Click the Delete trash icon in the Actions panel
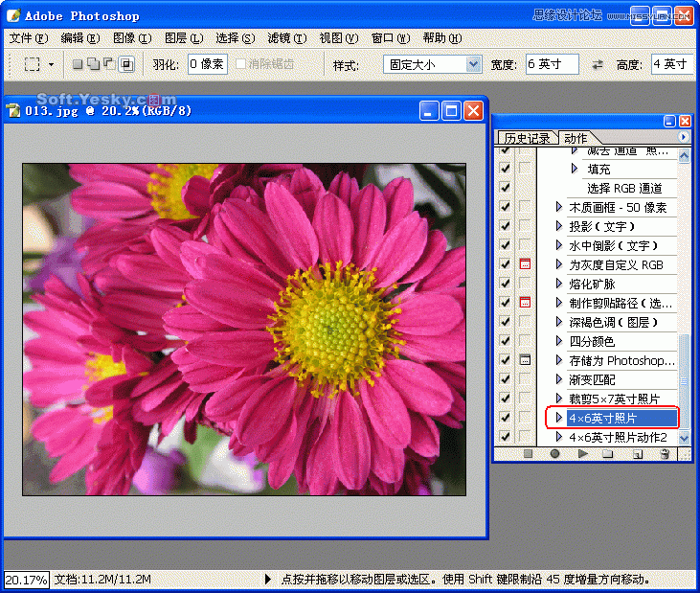Image resolution: width=700 pixels, height=593 pixels. coord(665,454)
